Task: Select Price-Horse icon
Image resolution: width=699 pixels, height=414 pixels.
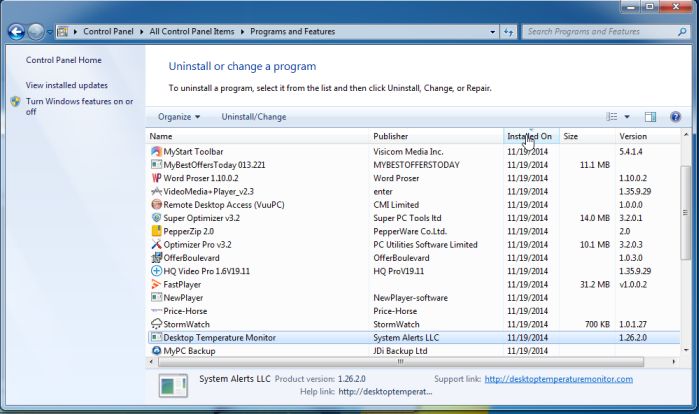Action: point(156,311)
